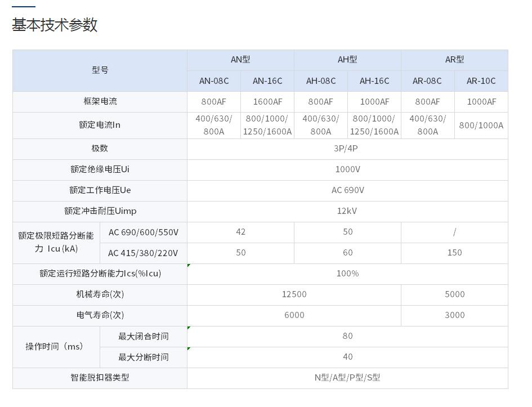Image resolution: width=532 pixels, height=407 pixels.
Task: Click the 12500 mechanical life value
Action: tap(294, 294)
